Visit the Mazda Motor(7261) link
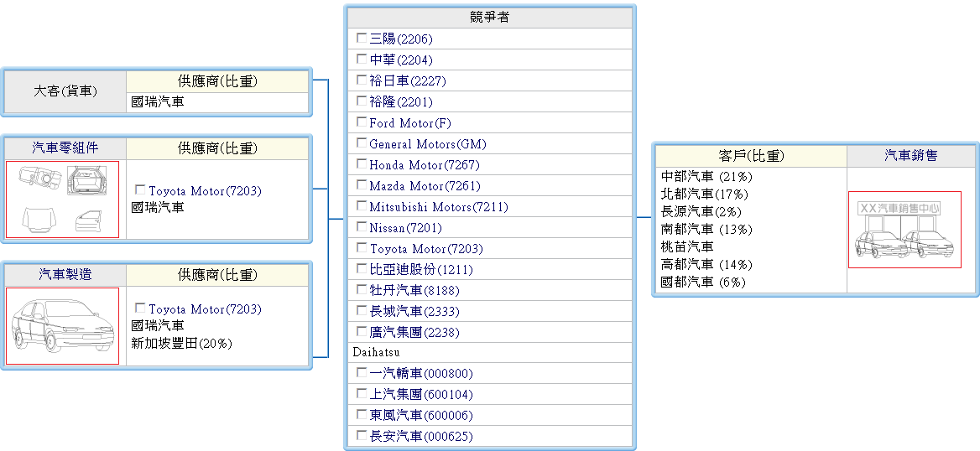Screen dimensions: 980x451 tap(425, 186)
